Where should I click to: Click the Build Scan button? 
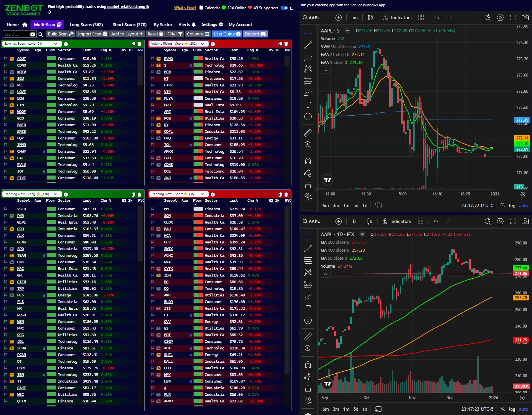[60, 34]
